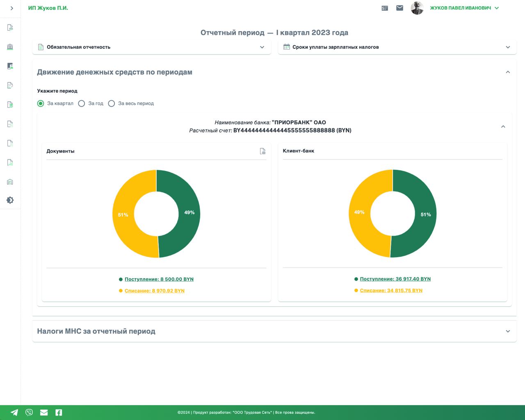Open the employee card sidebar icon
This screenshot has height=420, width=525.
[10, 66]
